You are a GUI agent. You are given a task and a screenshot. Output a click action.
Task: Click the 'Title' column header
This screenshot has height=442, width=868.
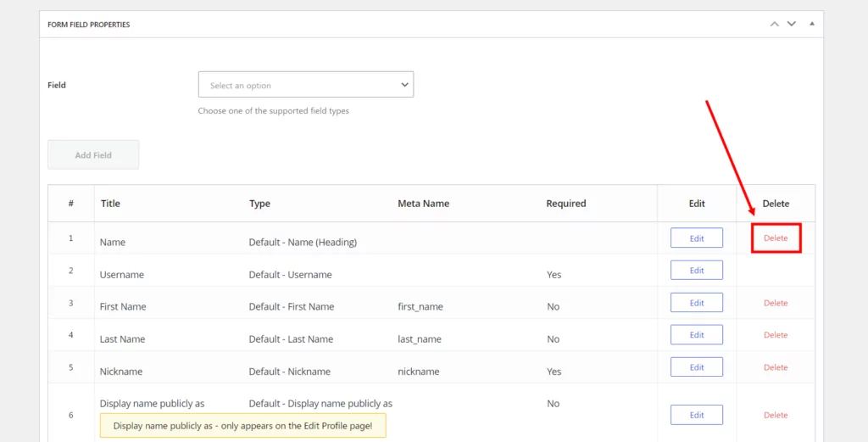coord(110,204)
